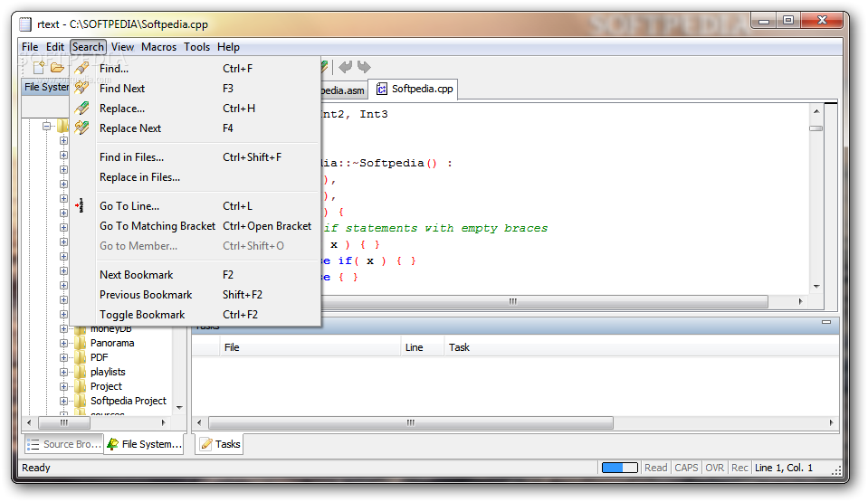Choose Go To Line... entry
Viewport: 868px width, 502px height.
(196, 206)
